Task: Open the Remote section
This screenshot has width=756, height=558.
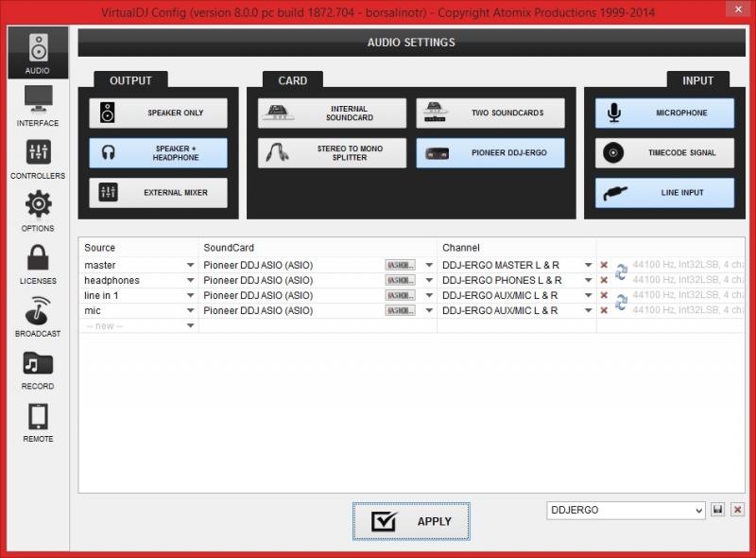Action: [38, 422]
